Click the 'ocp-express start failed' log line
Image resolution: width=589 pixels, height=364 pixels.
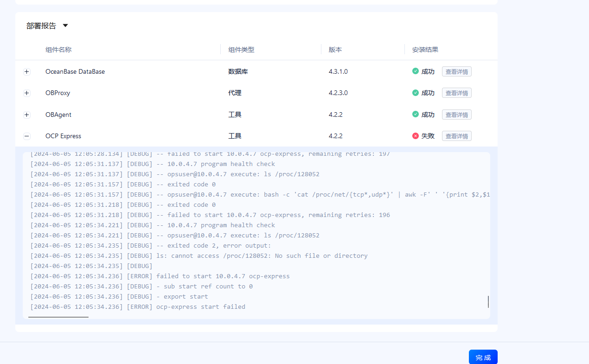(x=138, y=307)
